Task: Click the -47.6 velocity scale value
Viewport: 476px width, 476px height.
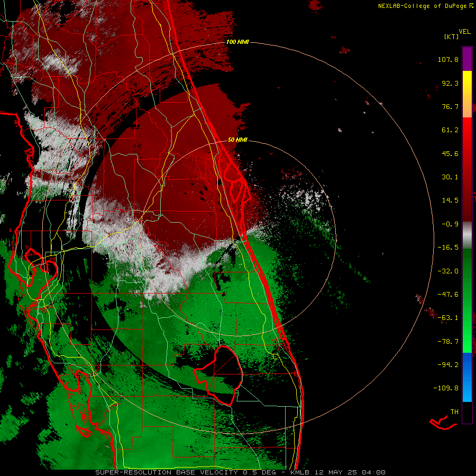Action: tap(448, 294)
